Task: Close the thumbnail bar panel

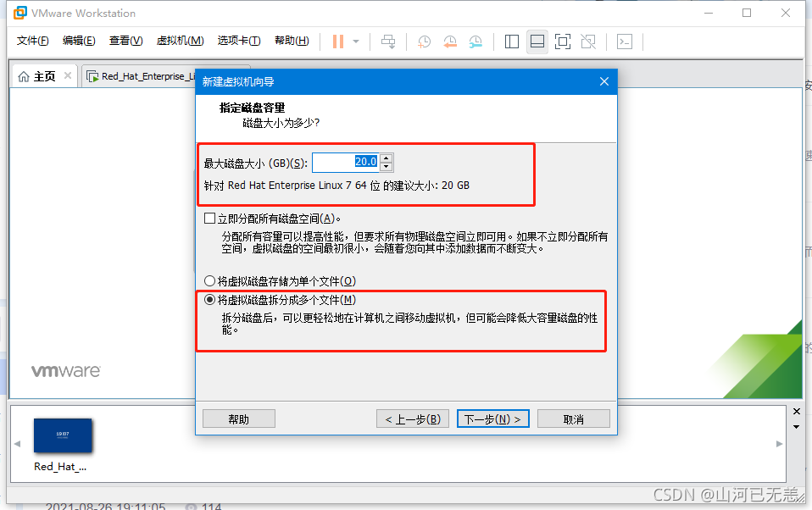Action: (x=797, y=412)
